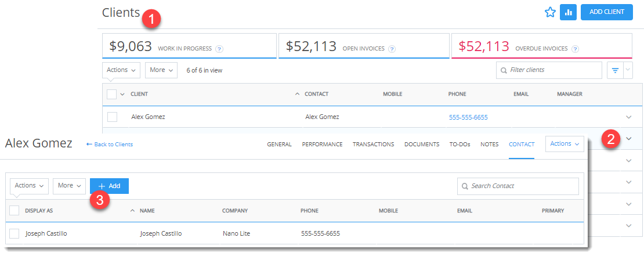Sort by PHONE column in Clients list
The height and width of the screenshot is (256, 644).
(x=457, y=94)
